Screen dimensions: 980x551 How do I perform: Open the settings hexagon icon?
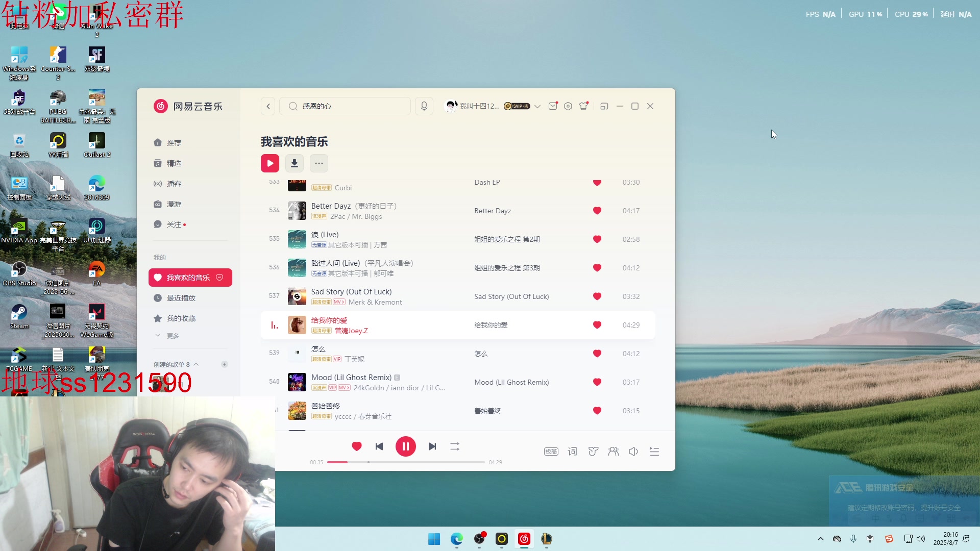click(x=568, y=106)
